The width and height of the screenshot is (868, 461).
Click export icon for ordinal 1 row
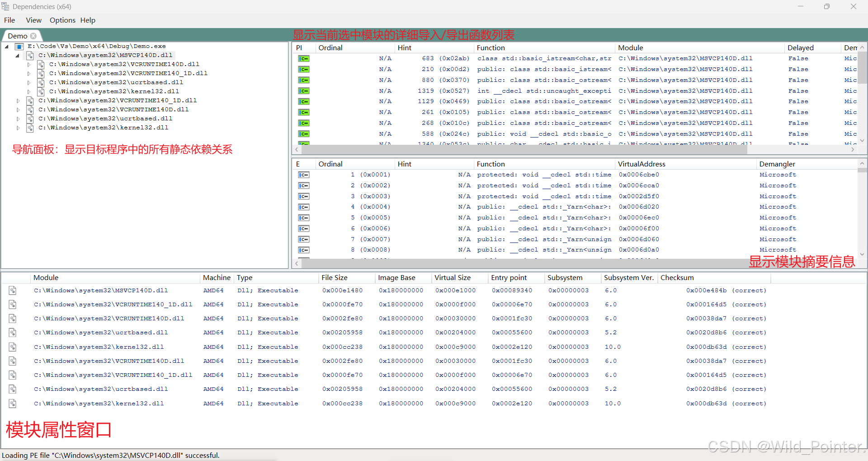click(304, 175)
